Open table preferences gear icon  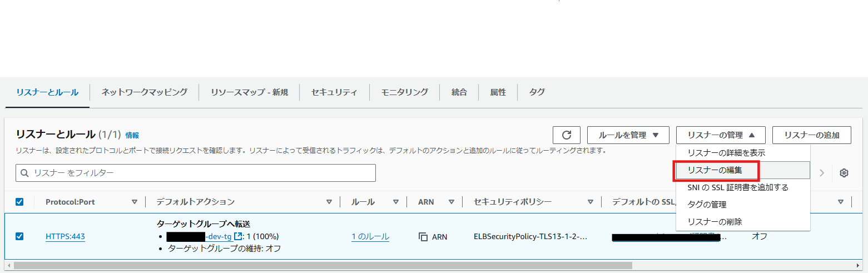(x=844, y=173)
